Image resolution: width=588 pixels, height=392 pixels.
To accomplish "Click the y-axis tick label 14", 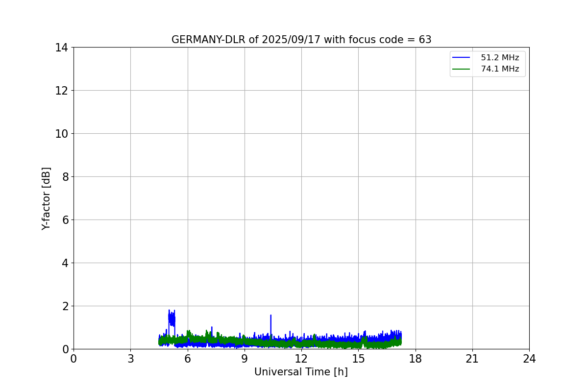I will (61, 48).
